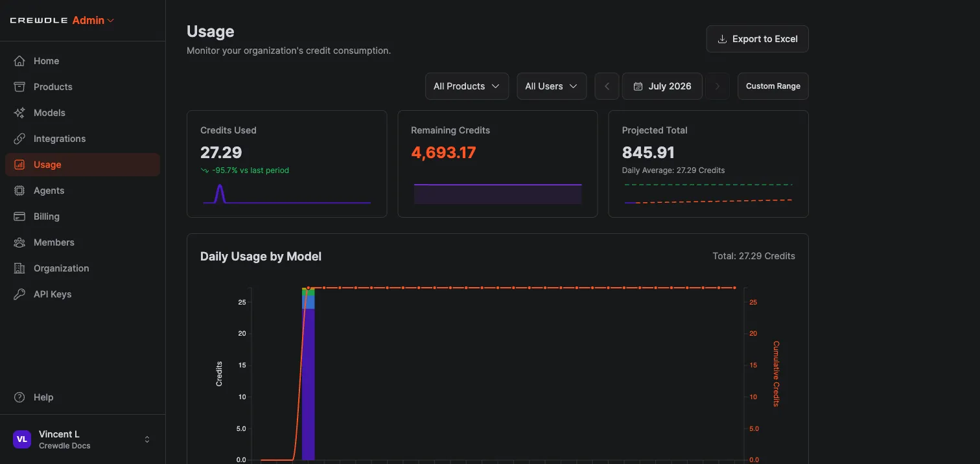Click the Agents chip icon
This screenshot has height=464, width=980.
(x=19, y=191)
